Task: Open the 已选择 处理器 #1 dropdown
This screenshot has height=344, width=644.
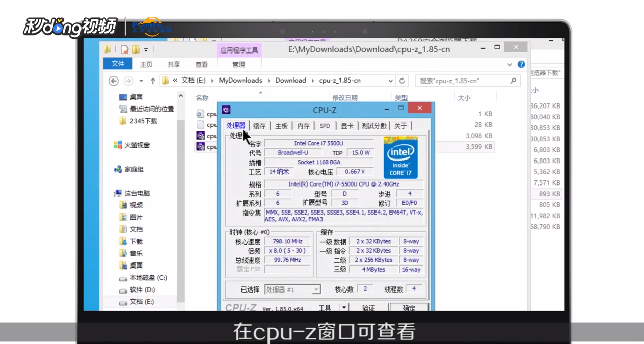Action: point(292,289)
